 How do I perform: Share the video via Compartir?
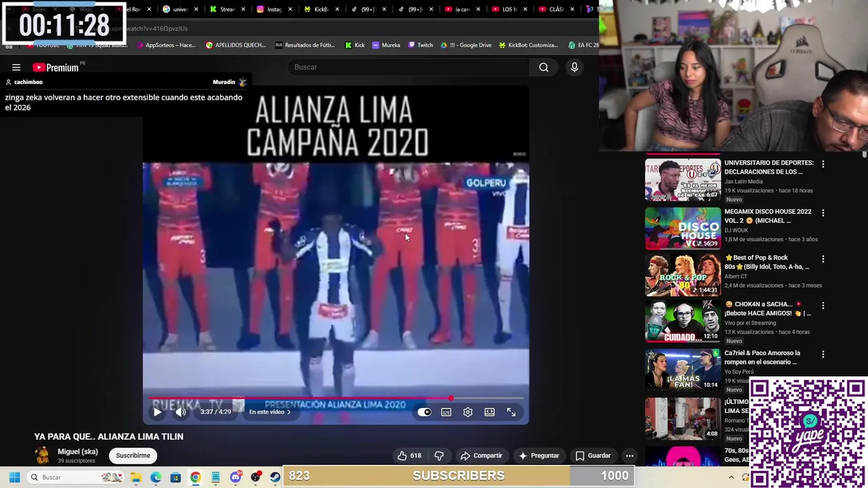click(481, 455)
